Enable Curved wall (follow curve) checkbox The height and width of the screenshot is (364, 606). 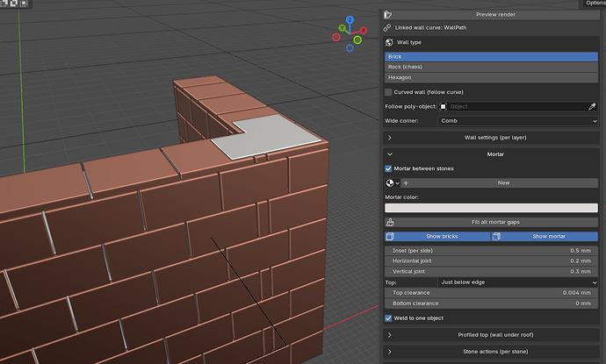click(x=388, y=92)
